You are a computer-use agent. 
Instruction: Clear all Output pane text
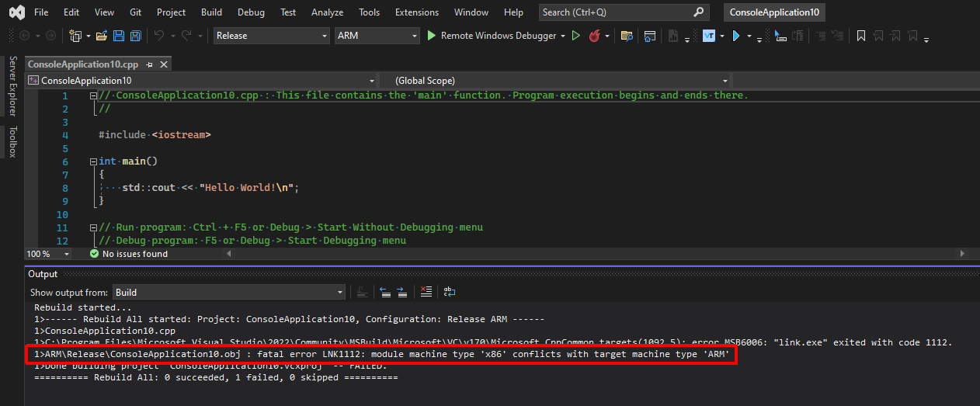(425, 292)
